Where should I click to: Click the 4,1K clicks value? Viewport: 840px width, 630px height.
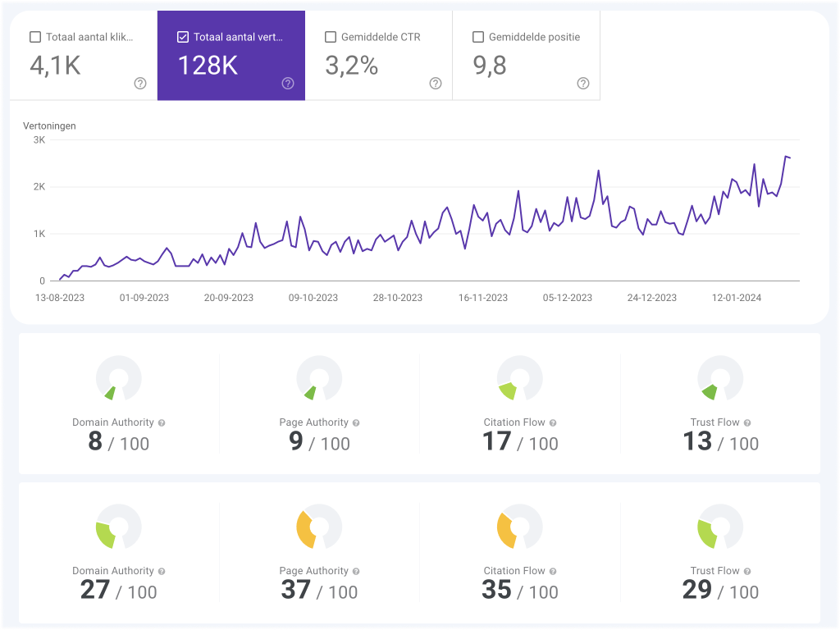point(54,66)
